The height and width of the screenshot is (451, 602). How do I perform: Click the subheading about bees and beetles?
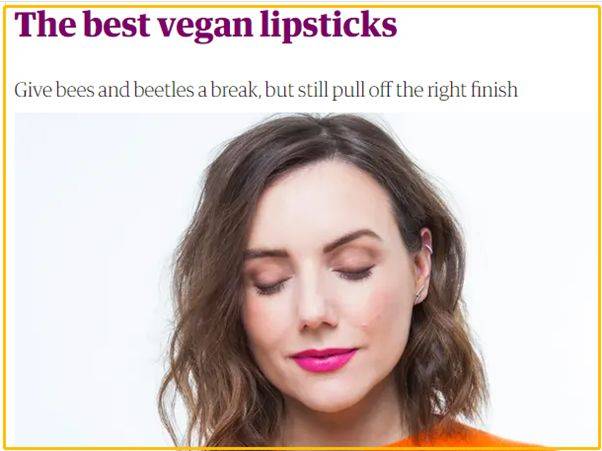(266, 90)
